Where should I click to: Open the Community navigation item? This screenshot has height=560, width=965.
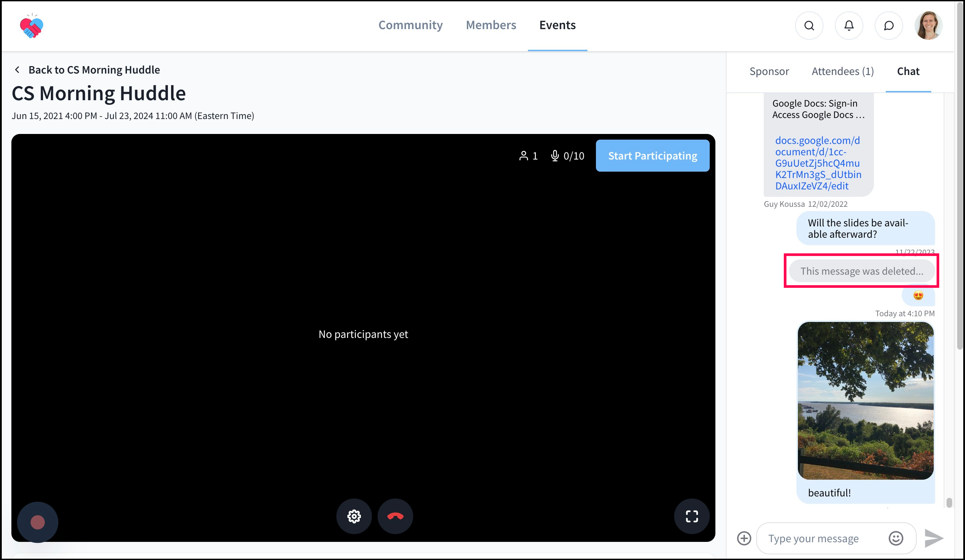pos(411,25)
